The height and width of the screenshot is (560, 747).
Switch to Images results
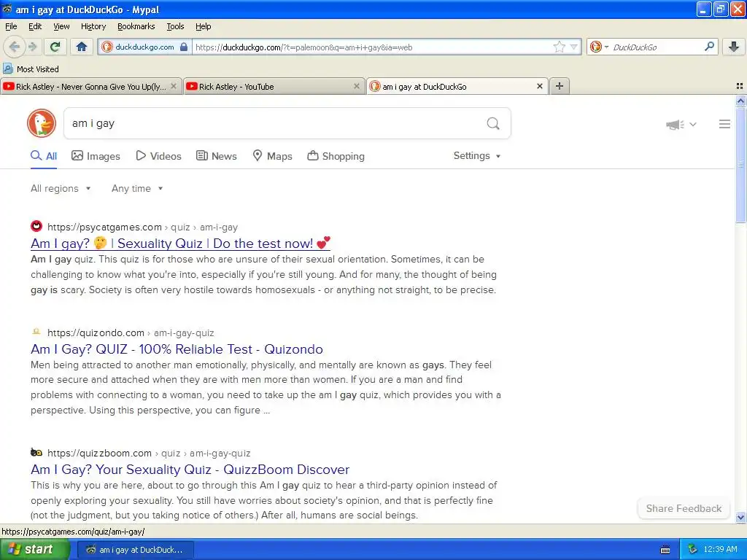96,156
